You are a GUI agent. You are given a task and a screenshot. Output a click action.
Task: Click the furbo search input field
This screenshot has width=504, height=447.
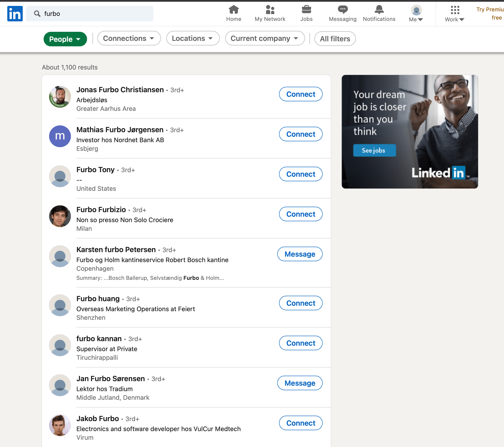(x=90, y=14)
